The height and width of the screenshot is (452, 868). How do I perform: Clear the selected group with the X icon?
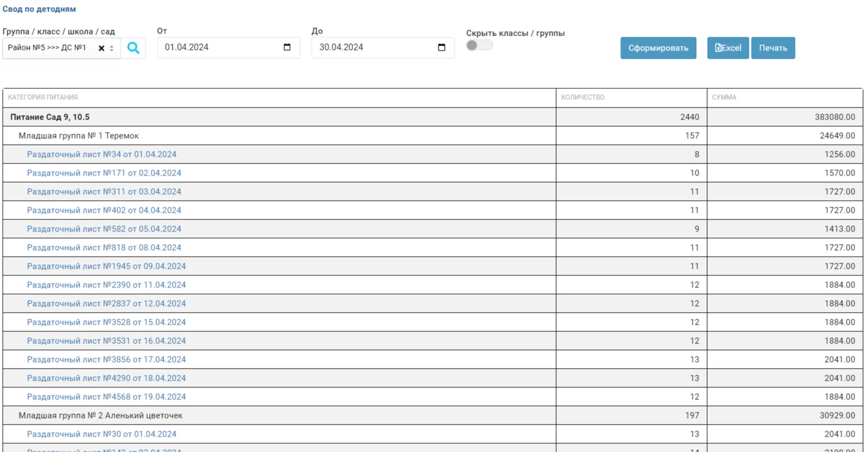(102, 48)
